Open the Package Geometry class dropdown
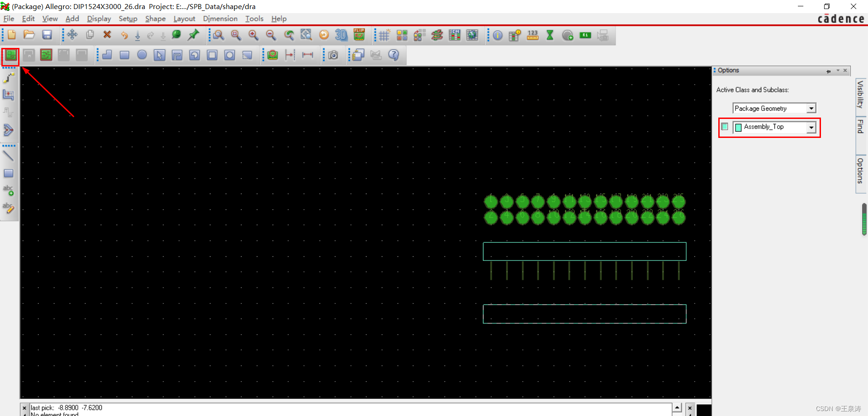This screenshot has width=868, height=416. pyautogui.click(x=811, y=109)
